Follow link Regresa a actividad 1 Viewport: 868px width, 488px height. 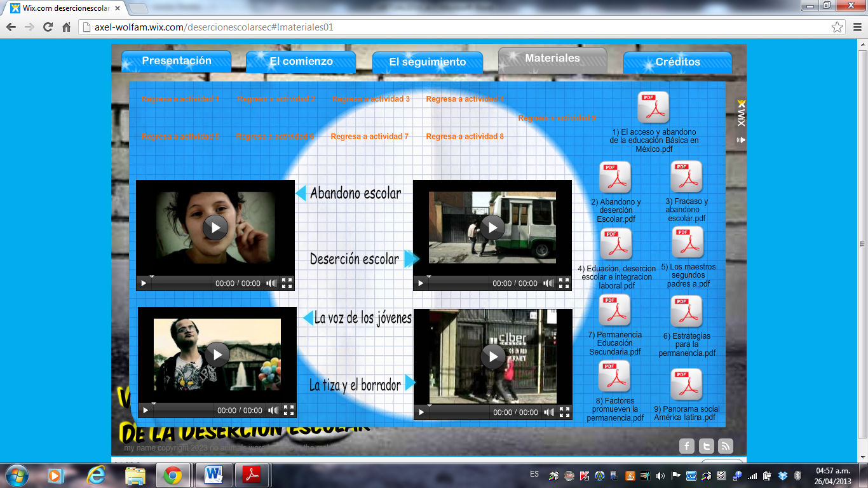pyautogui.click(x=180, y=99)
